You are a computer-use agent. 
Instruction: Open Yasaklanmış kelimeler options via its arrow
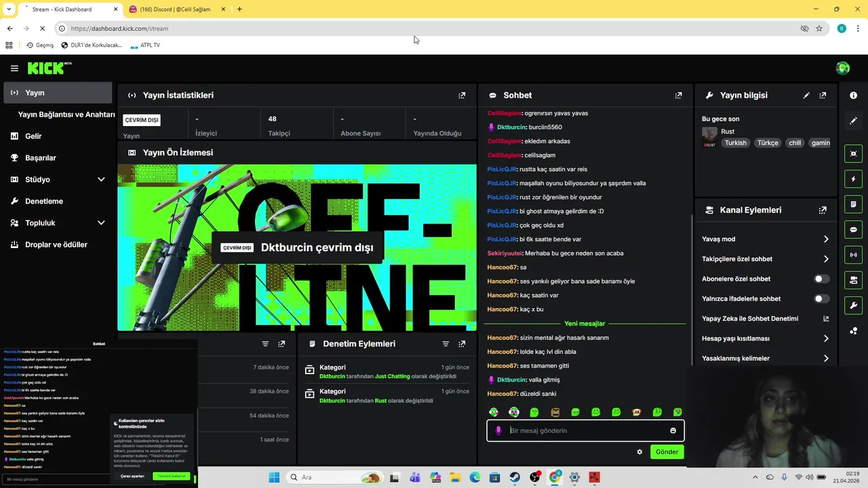coord(826,358)
